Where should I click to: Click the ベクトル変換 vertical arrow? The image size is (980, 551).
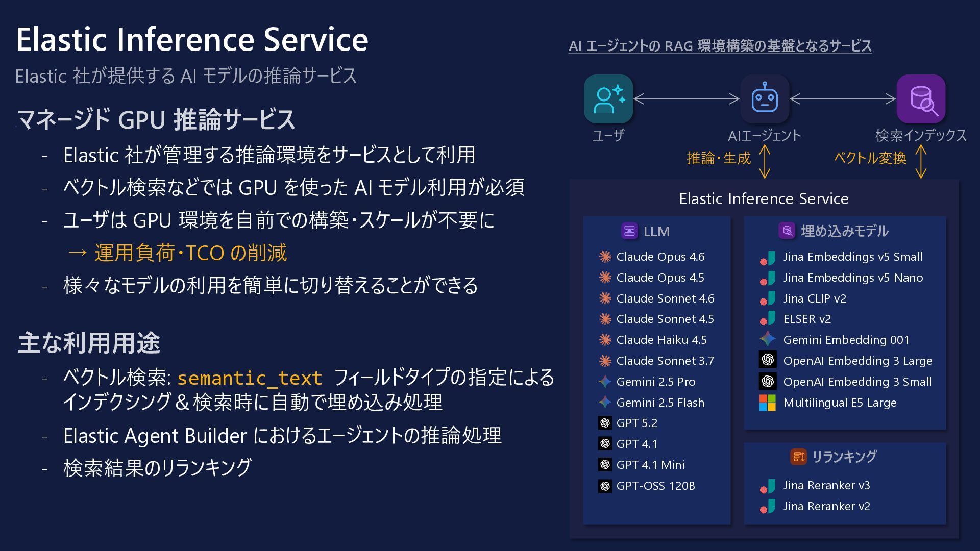point(921,161)
